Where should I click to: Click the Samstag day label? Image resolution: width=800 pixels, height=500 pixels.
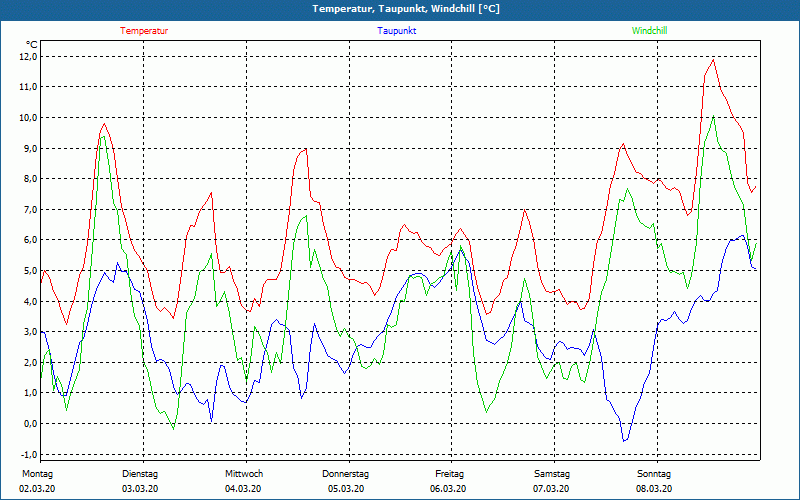tap(552, 474)
